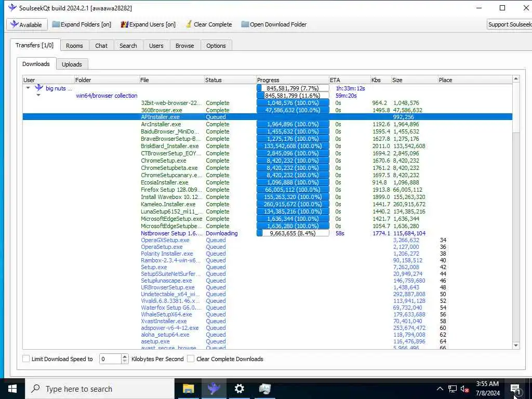
Task: Sort by the Status column header
Action: [x=230, y=80]
